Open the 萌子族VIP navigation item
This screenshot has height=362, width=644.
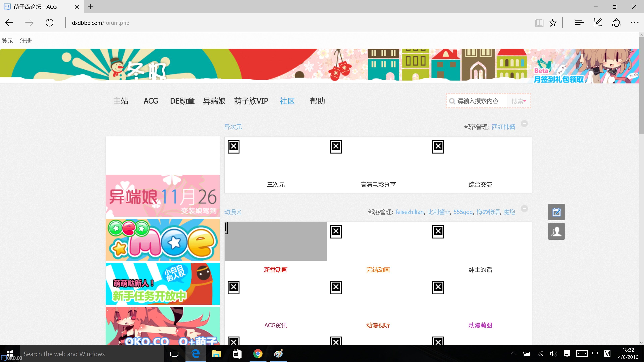[x=251, y=101]
